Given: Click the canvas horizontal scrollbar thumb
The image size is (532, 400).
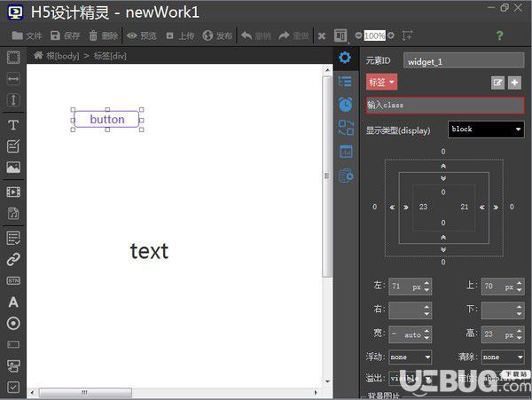Looking at the screenshot, I should [x=85, y=393].
